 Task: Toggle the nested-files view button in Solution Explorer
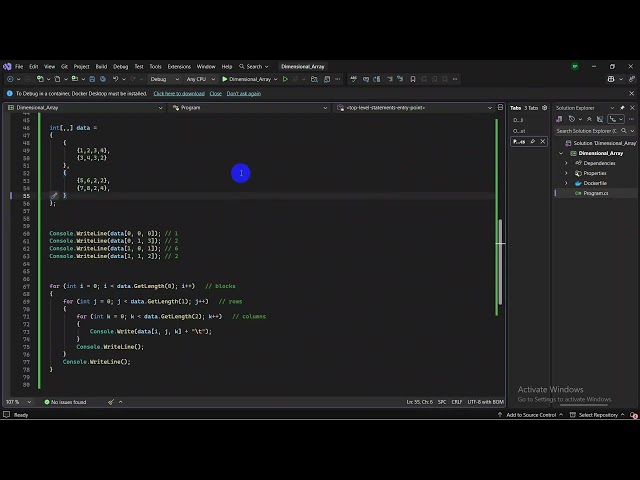coord(613,119)
